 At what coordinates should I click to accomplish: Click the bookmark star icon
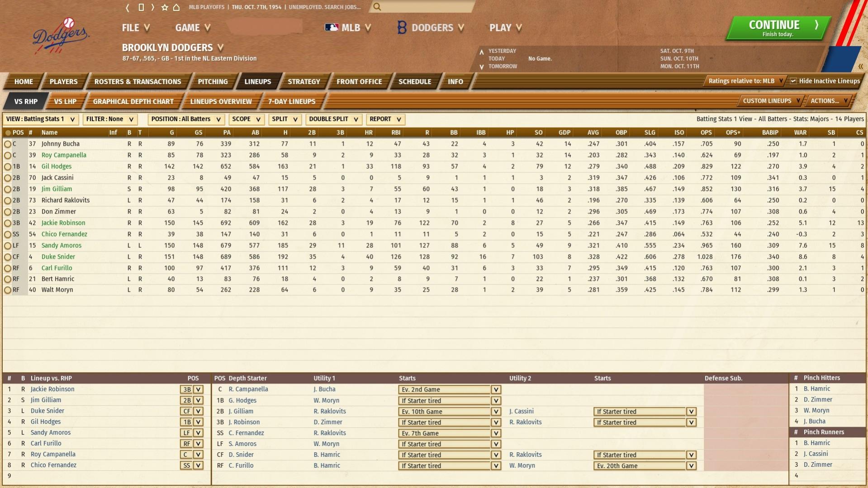tap(165, 7)
